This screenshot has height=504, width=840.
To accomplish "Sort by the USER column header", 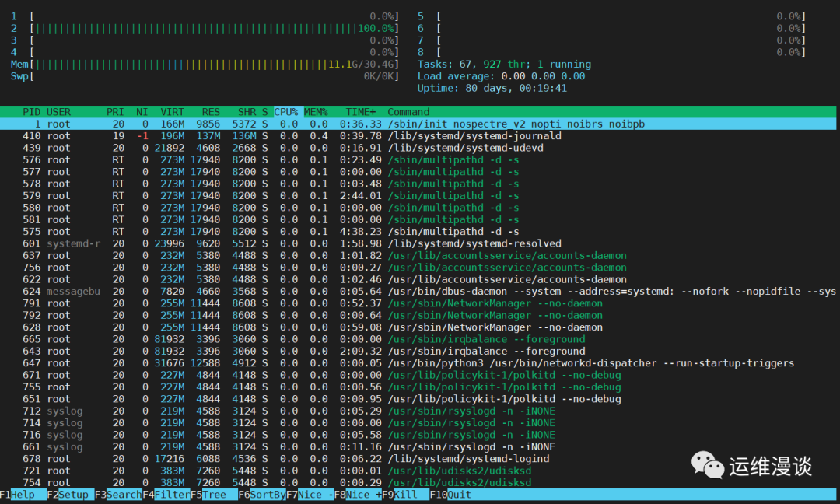I will (58, 112).
